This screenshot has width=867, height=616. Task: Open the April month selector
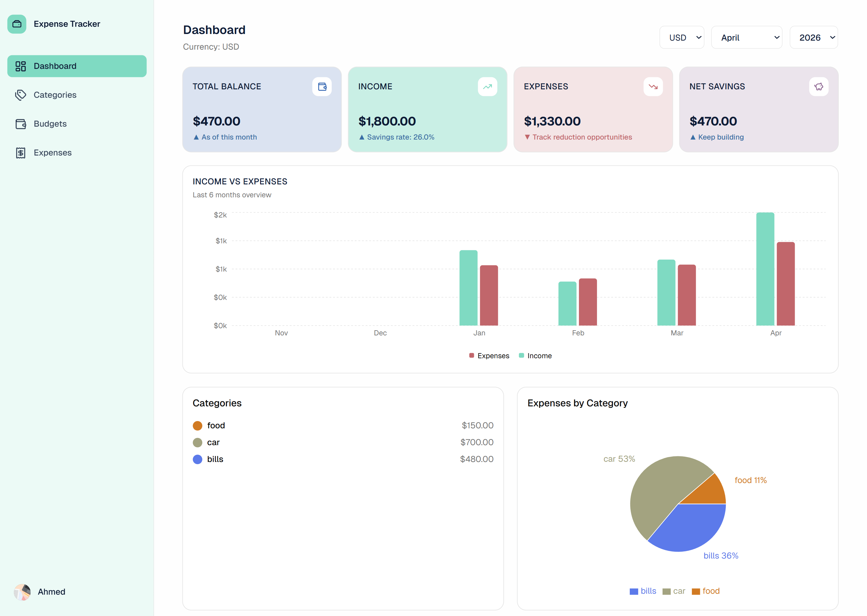tap(747, 37)
